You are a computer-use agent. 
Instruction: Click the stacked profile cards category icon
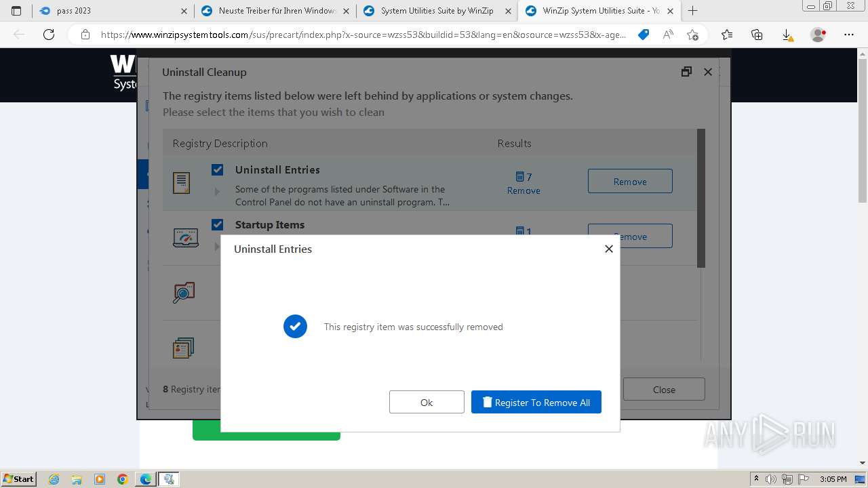point(183,348)
